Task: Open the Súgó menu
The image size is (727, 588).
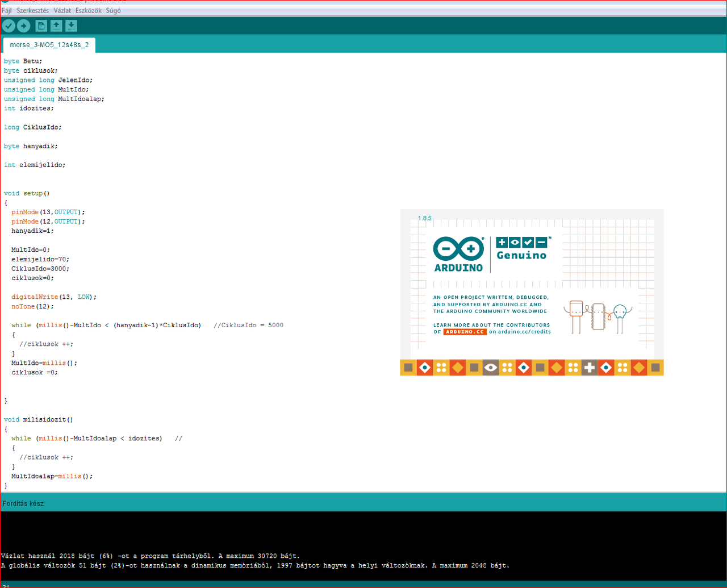Action: click(114, 11)
